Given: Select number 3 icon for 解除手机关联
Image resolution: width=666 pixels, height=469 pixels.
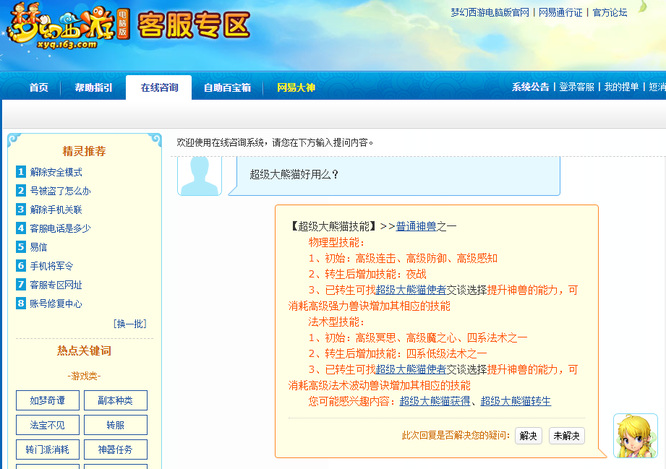Looking at the screenshot, I should coord(21,209).
